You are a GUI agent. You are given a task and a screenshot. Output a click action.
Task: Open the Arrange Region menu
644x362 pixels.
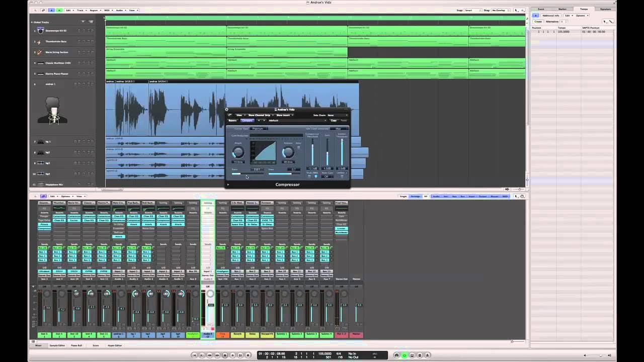click(96, 11)
